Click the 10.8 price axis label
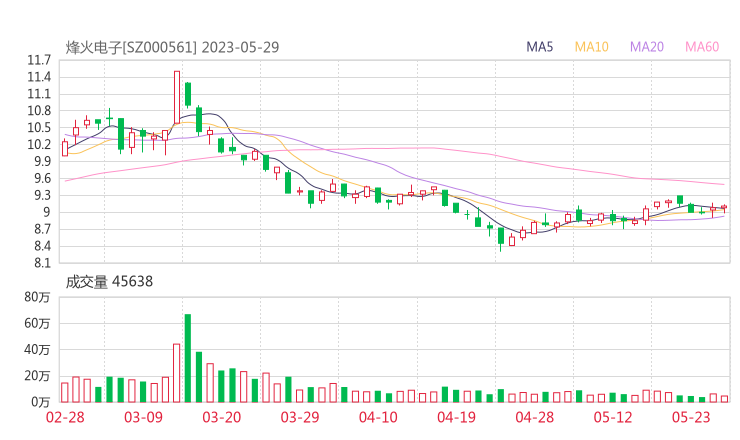Image resolution: width=740 pixels, height=440 pixels. click(39, 111)
